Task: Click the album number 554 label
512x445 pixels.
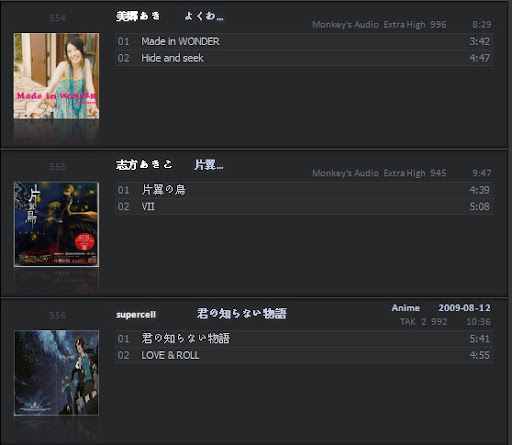Action: [x=57, y=18]
